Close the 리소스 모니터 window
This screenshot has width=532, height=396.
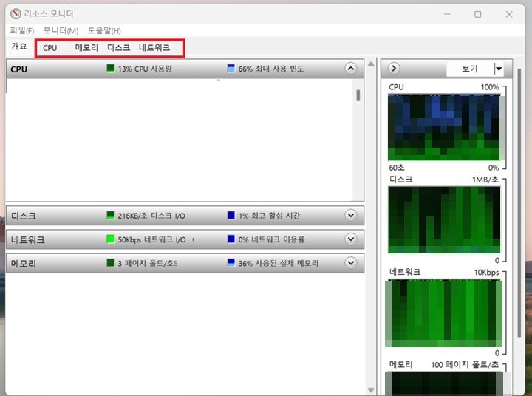tap(509, 14)
